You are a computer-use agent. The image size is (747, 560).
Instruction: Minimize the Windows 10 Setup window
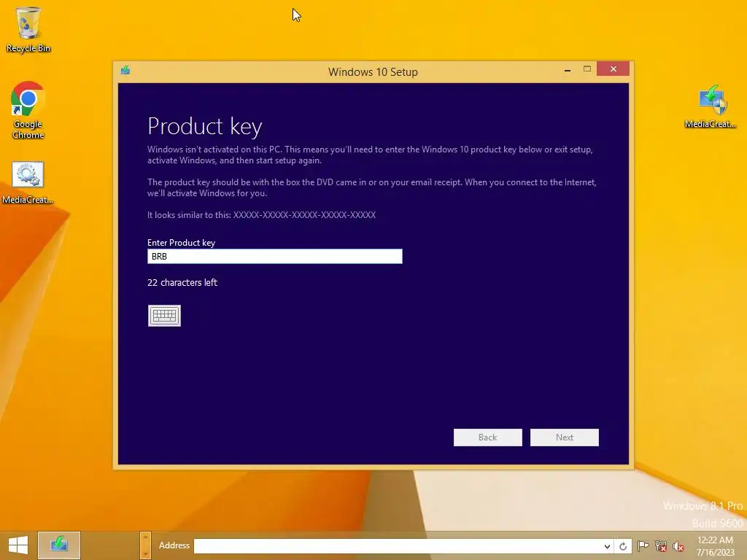click(568, 69)
